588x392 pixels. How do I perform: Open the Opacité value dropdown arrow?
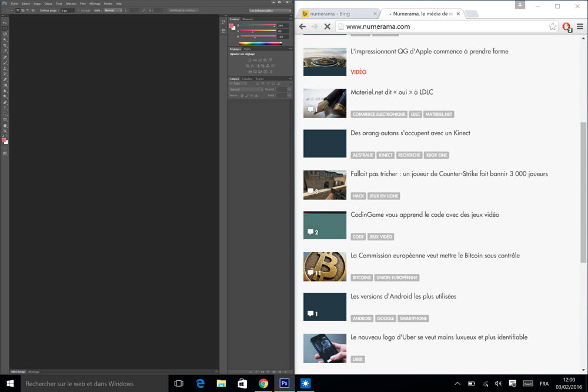pyautogui.click(x=289, y=89)
